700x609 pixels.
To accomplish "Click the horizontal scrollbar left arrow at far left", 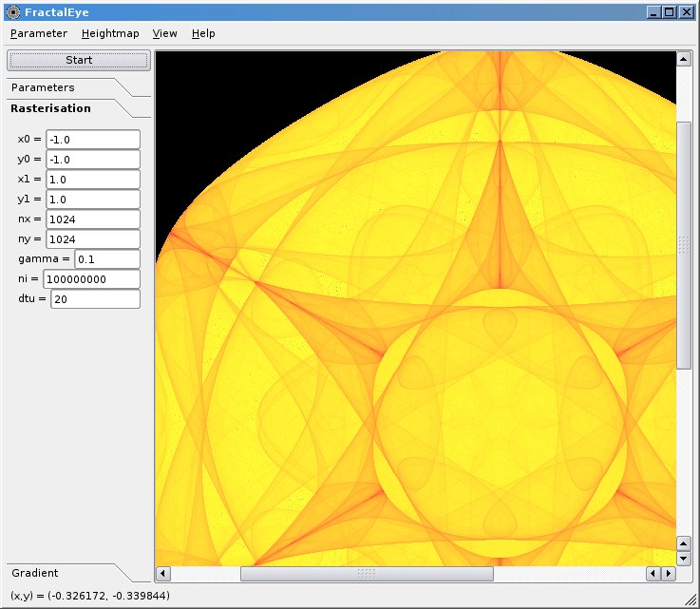I will 163,573.
